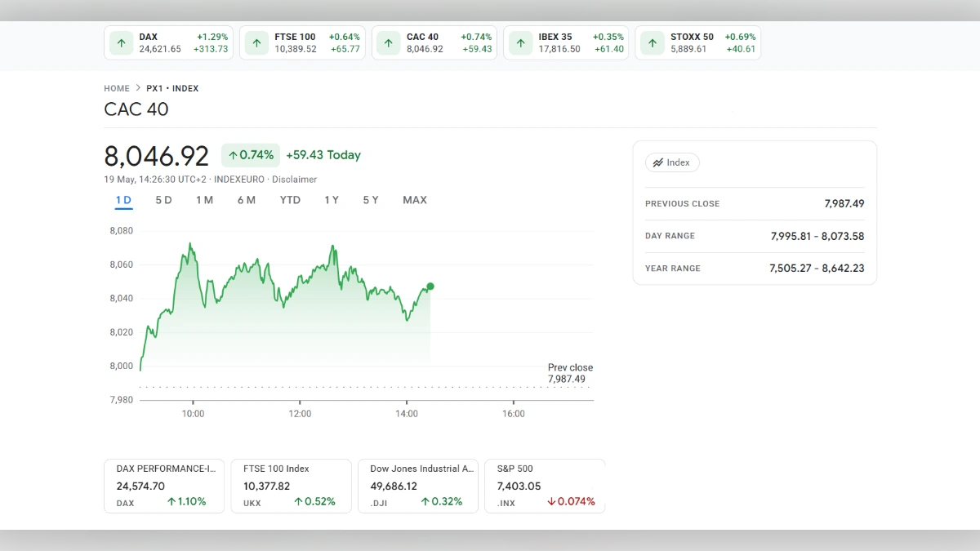
Task: Switch to the YTD chart range
Action: 290,200
